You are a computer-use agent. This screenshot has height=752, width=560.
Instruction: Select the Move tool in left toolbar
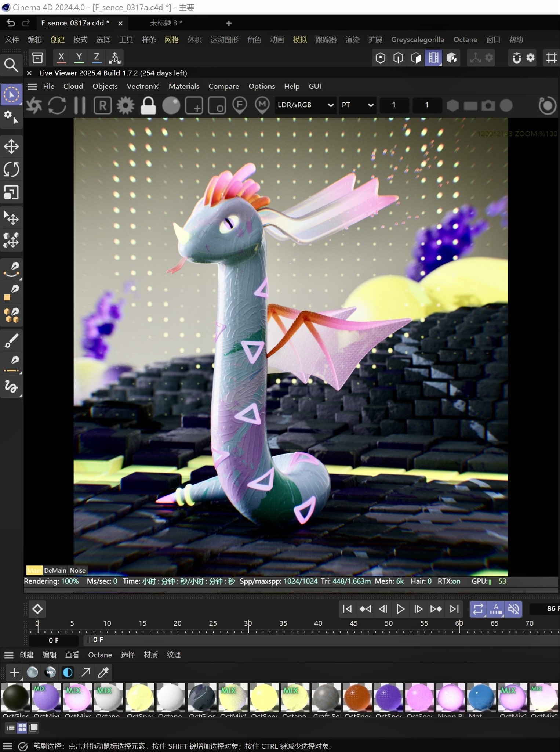[x=11, y=147]
